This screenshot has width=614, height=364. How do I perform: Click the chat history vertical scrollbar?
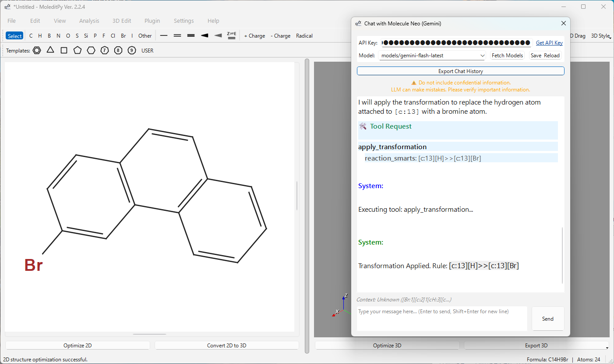(562, 256)
